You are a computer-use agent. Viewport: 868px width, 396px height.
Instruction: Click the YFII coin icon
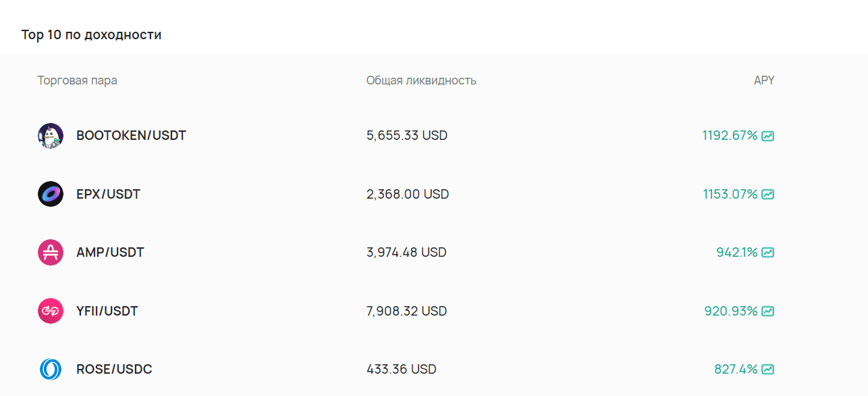click(x=51, y=312)
